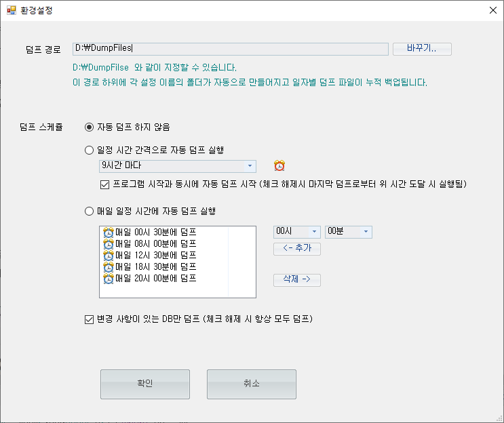Click the 'D:₩DumpFilse 와 같이 지정할 수 있습니다.' hint
Screen dimensions: 504x423
pyautogui.click(x=155, y=67)
